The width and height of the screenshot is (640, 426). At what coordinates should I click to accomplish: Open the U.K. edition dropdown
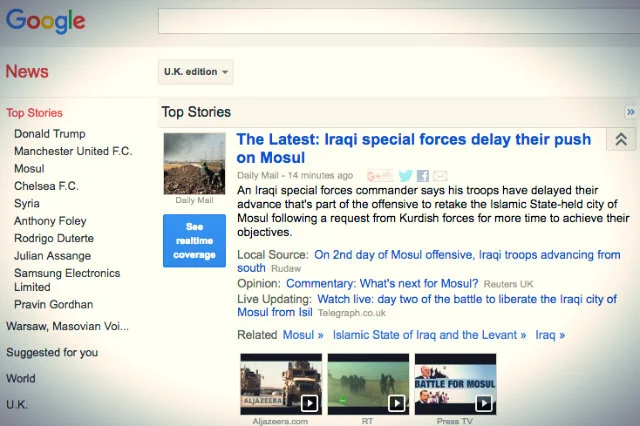point(196,72)
